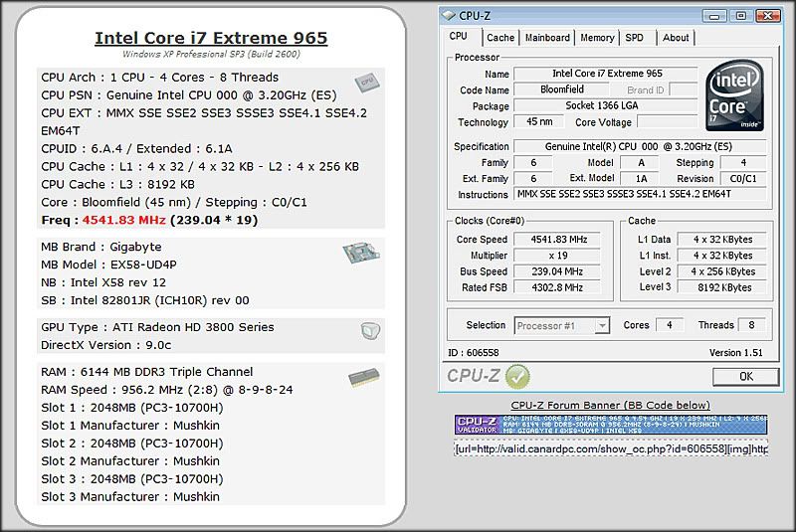Click the Code Name field showing Bloomfield

pos(562,89)
